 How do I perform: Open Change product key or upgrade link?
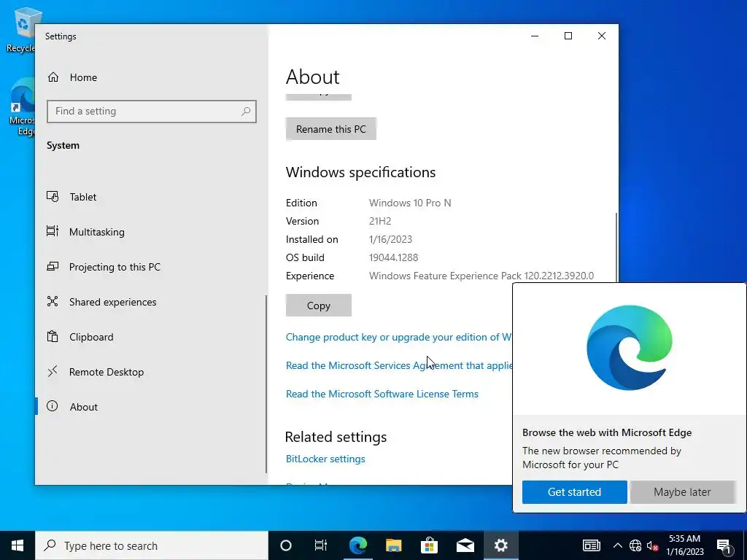(399, 337)
